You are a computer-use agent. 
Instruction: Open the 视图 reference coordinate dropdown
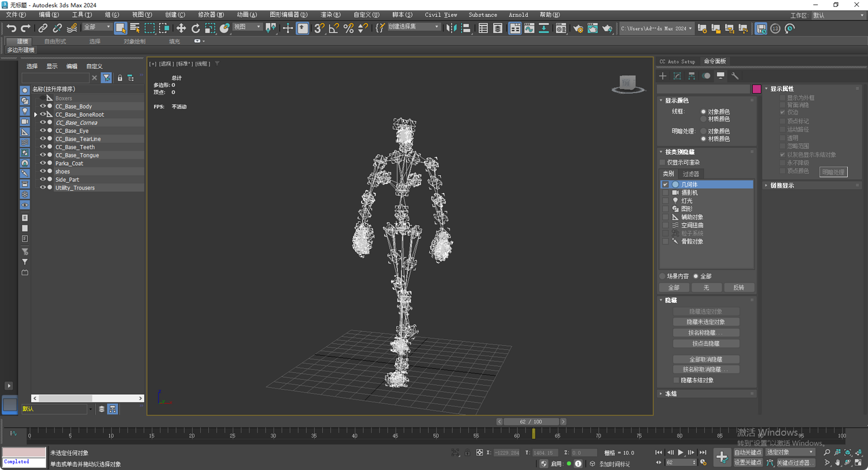pos(247,27)
